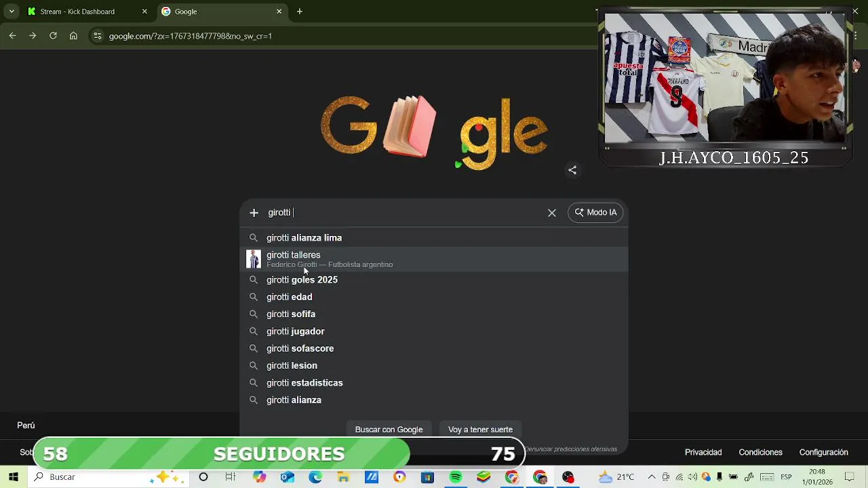Screen dimensions: 868x488
Task: Open Privacidad footer link
Action: click(x=703, y=452)
